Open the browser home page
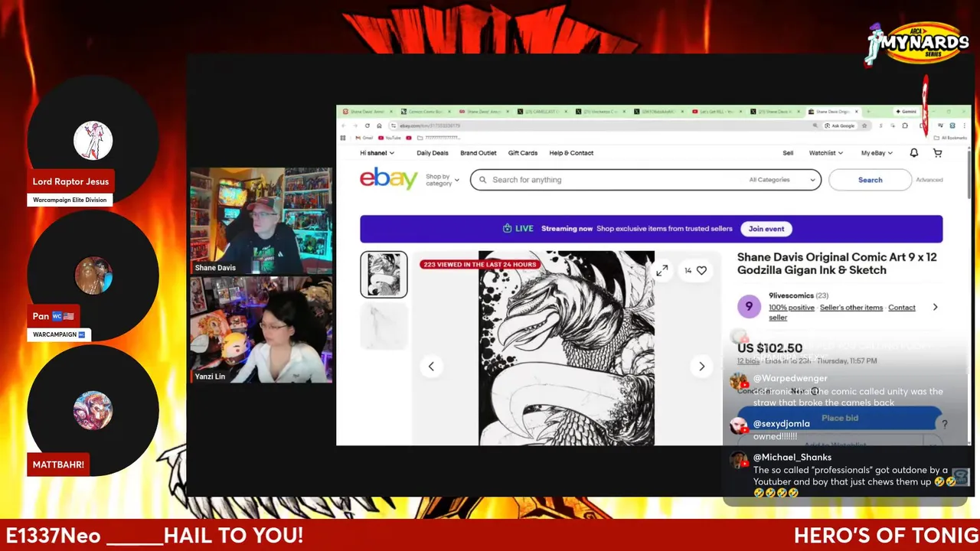This screenshot has height=551, width=980. click(x=379, y=126)
